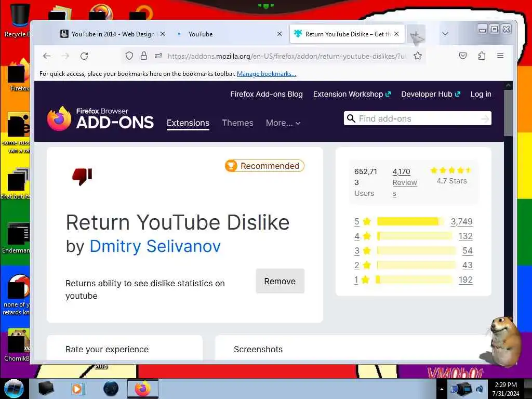Click the Firefox Browser ADD-ONS logo
This screenshot has height=399, width=532.
coord(100,118)
